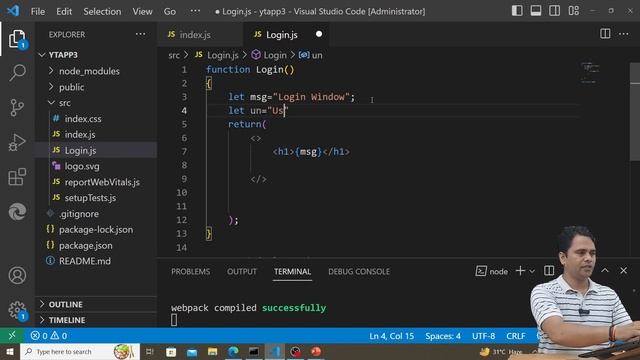Screen dimensions: 640x360
Task: Maximize the panel with the up chevron
Action: point(605,270)
